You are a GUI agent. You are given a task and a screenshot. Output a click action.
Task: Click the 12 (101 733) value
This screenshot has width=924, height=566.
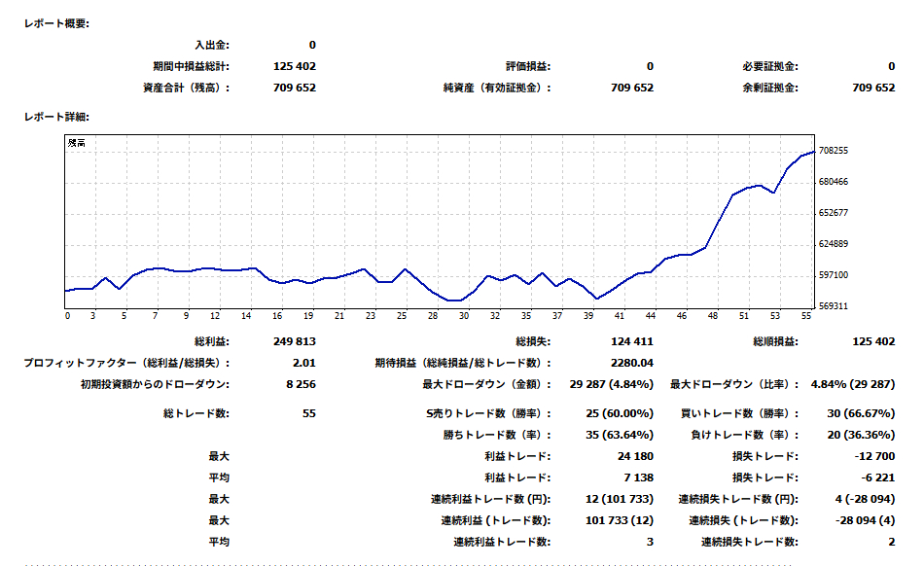click(620, 500)
